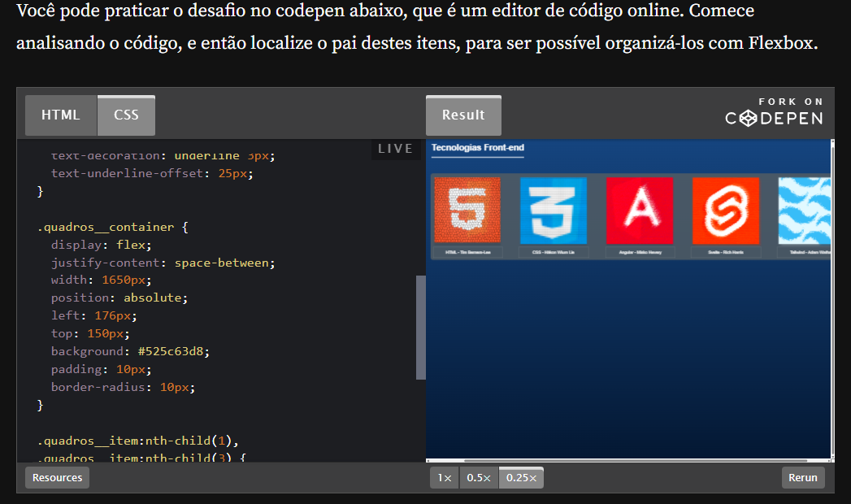The width and height of the screenshot is (851, 504).
Task: Click the code editor vertical scrollbar thumb
Action: (420, 327)
